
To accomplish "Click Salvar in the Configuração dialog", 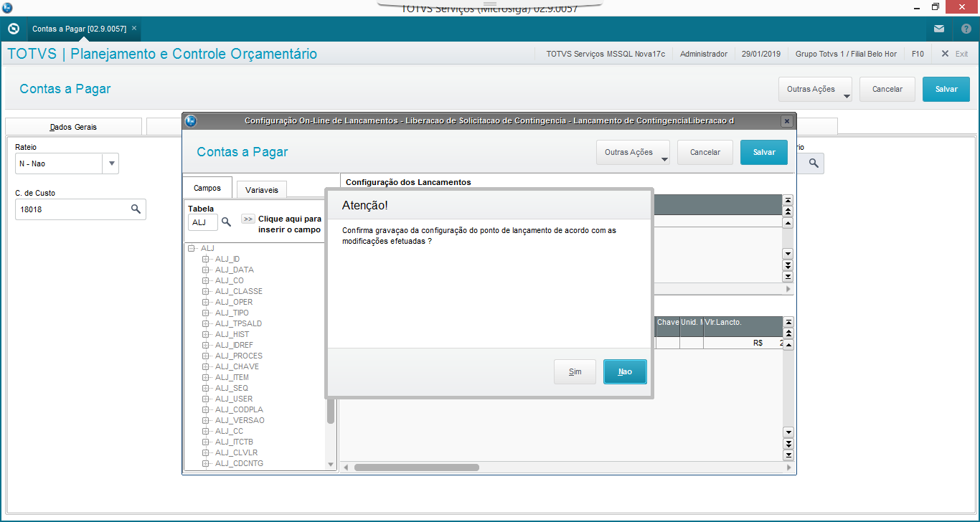I will click(764, 152).
